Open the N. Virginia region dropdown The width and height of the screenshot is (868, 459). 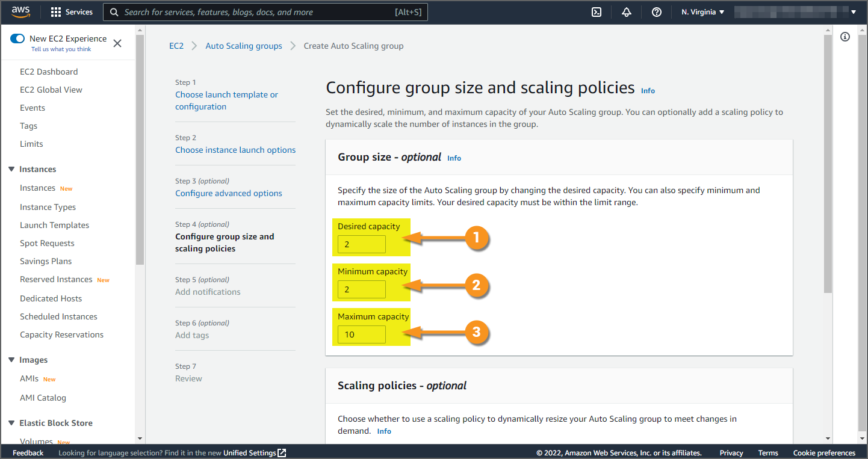(x=702, y=12)
